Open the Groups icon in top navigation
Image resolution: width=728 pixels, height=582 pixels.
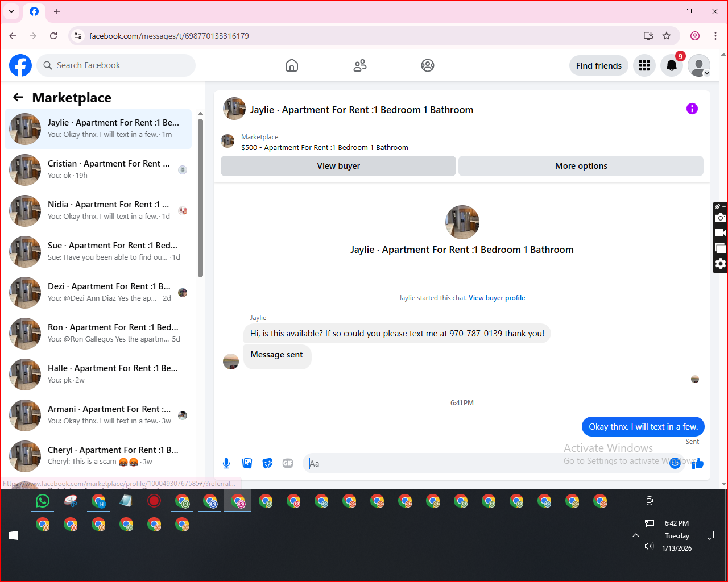(428, 65)
